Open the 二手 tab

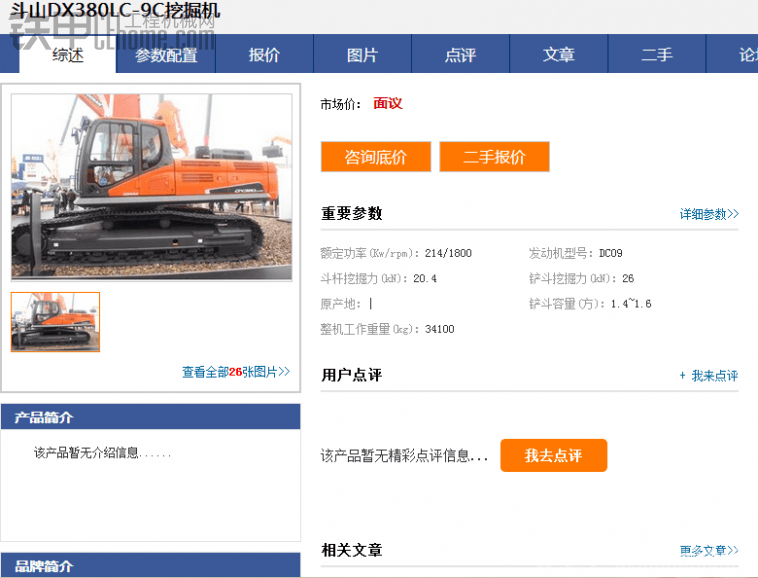click(x=657, y=55)
